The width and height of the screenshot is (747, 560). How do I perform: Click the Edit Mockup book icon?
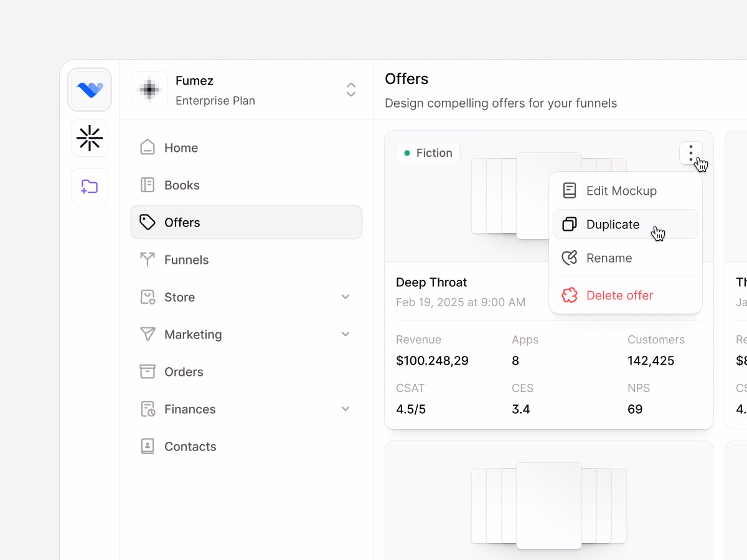[570, 191]
